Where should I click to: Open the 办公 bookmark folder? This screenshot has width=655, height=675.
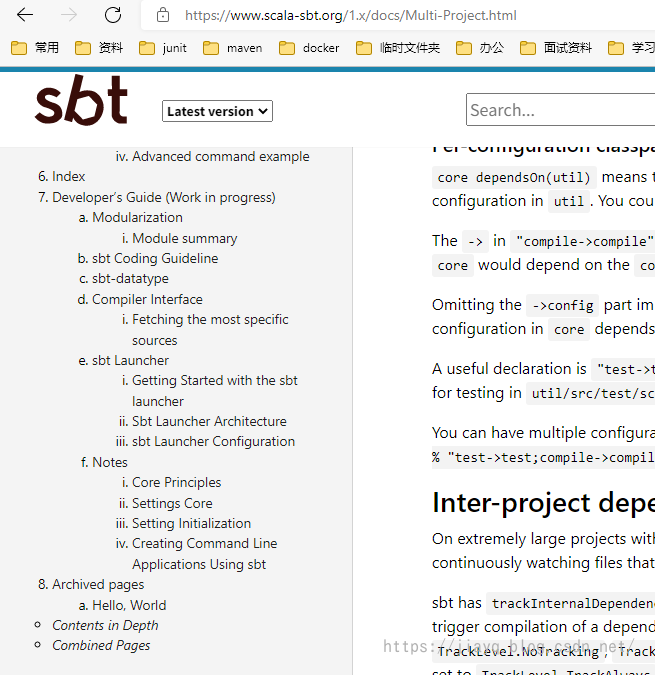pyautogui.click(x=480, y=48)
